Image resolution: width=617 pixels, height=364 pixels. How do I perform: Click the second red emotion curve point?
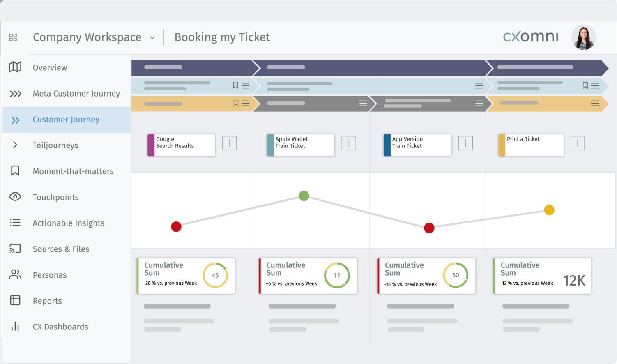(429, 228)
